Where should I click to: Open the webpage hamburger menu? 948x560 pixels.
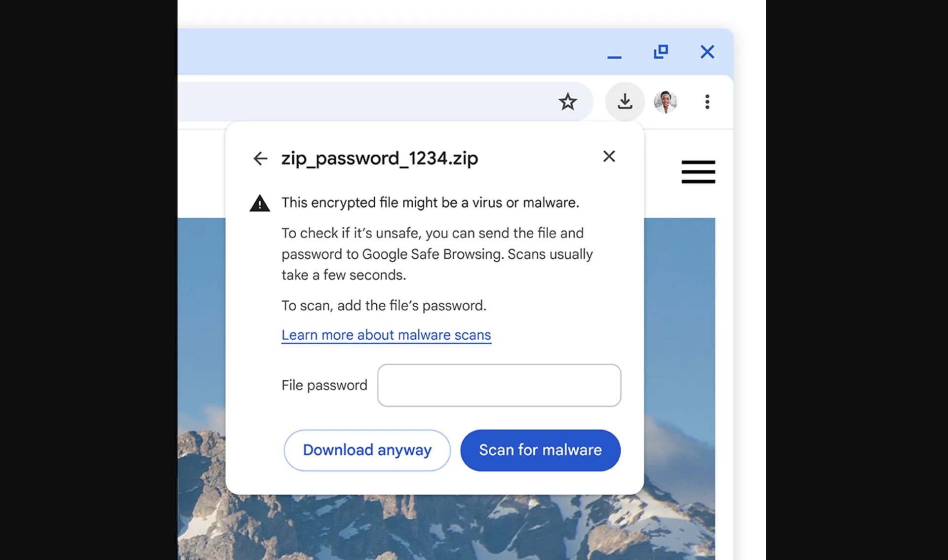pyautogui.click(x=698, y=172)
